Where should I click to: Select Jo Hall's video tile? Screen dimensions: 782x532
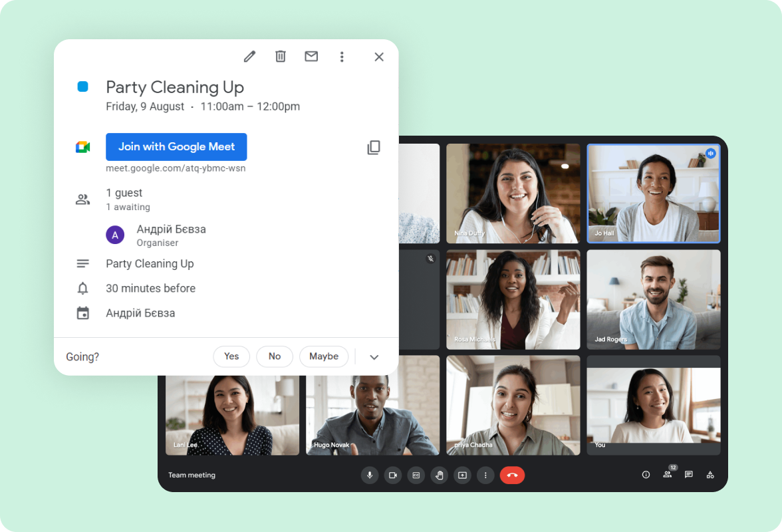pos(653,193)
